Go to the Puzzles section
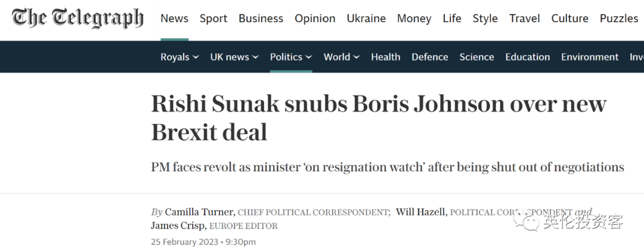644x250 pixels. (619, 18)
